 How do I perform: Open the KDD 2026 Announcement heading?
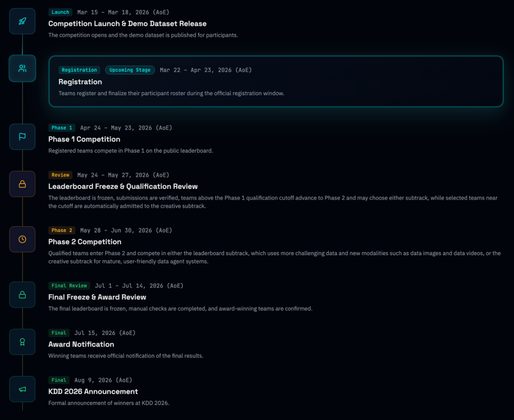[x=93, y=391]
